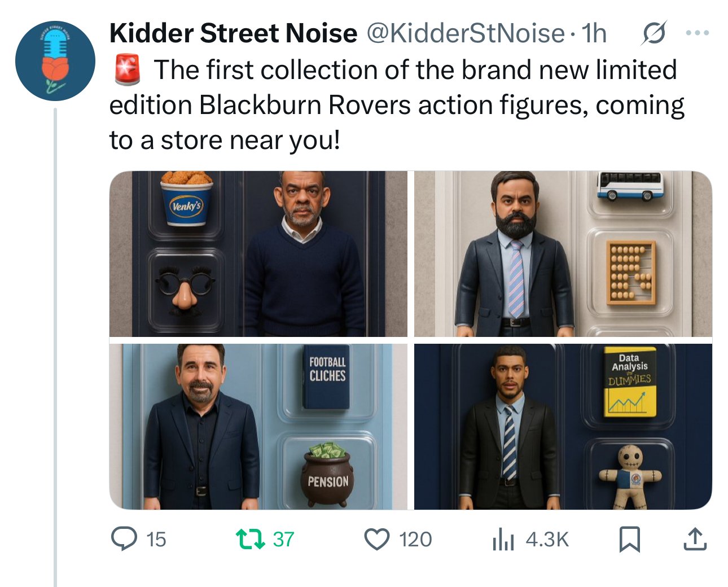Click the 120 likes count
Viewport: 728px width, 587px height.
415,540
